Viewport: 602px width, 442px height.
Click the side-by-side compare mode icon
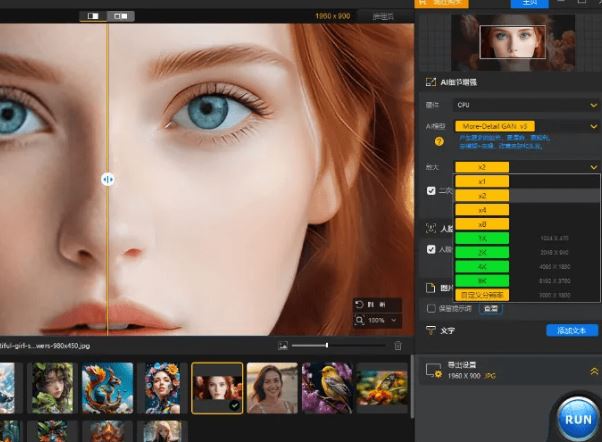[x=121, y=16]
